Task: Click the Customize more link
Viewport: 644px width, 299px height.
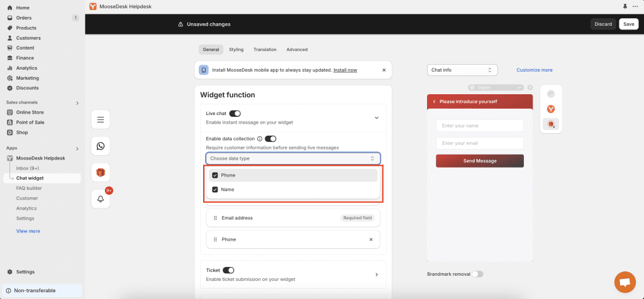Action: [x=535, y=70]
